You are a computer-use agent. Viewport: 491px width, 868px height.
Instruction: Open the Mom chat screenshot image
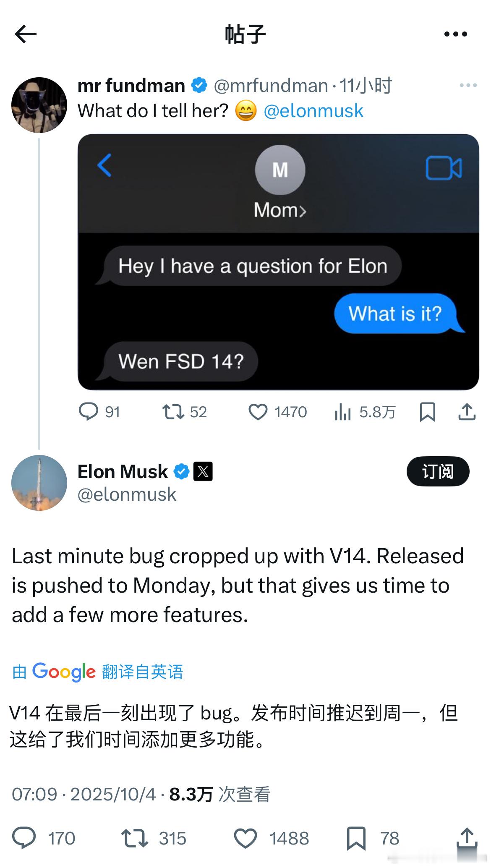point(278,262)
